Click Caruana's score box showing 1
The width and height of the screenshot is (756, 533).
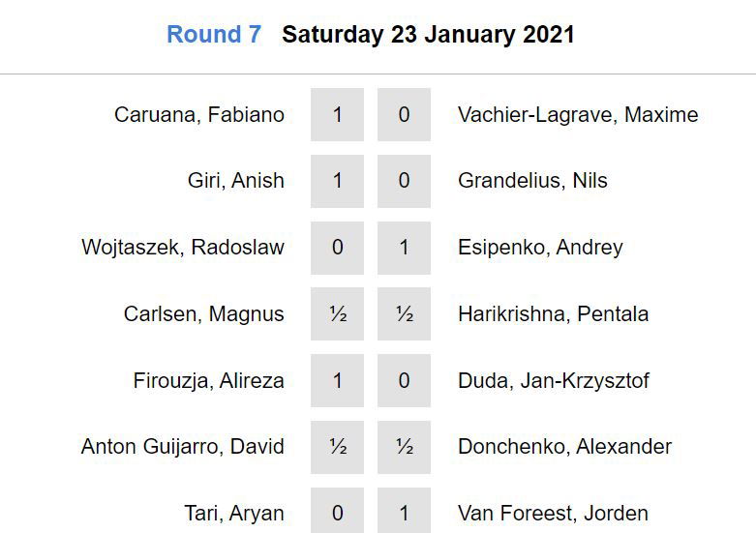click(x=337, y=115)
